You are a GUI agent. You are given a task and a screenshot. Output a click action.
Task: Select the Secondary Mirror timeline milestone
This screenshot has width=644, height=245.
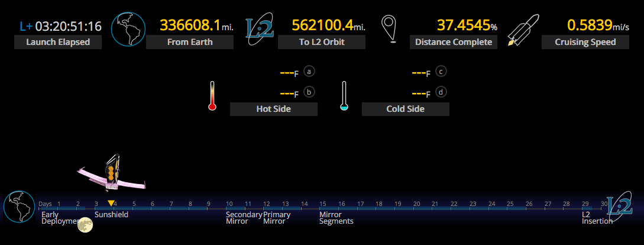click(244, 218)
